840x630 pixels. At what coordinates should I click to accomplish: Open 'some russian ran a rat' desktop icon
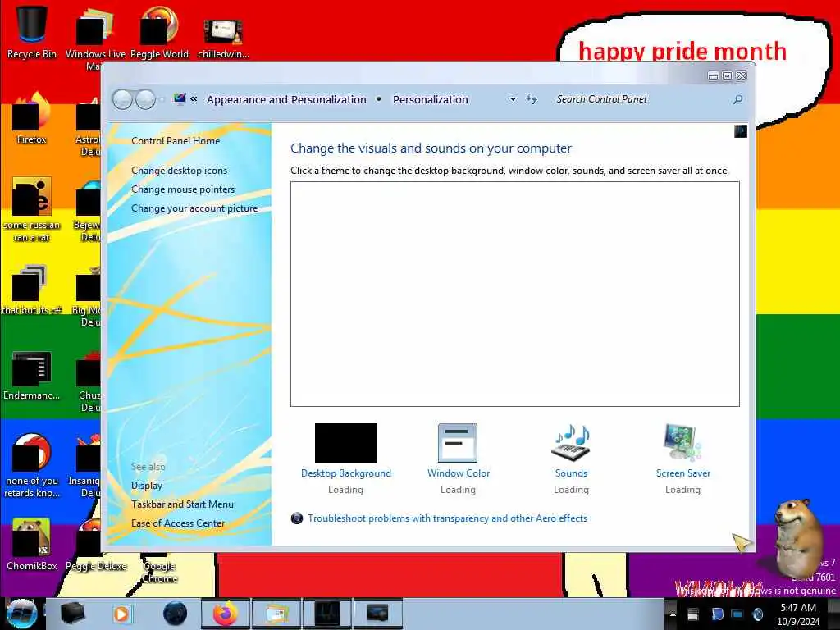click(x=32, y=209)
